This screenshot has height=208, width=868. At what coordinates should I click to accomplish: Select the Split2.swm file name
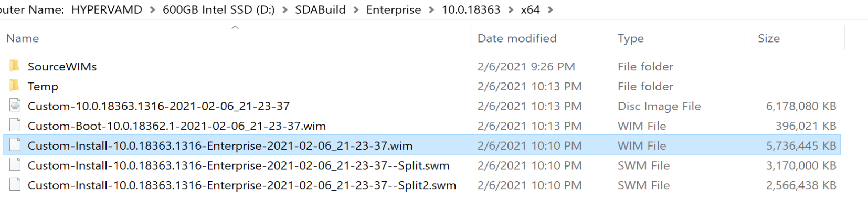click(242, 185)
